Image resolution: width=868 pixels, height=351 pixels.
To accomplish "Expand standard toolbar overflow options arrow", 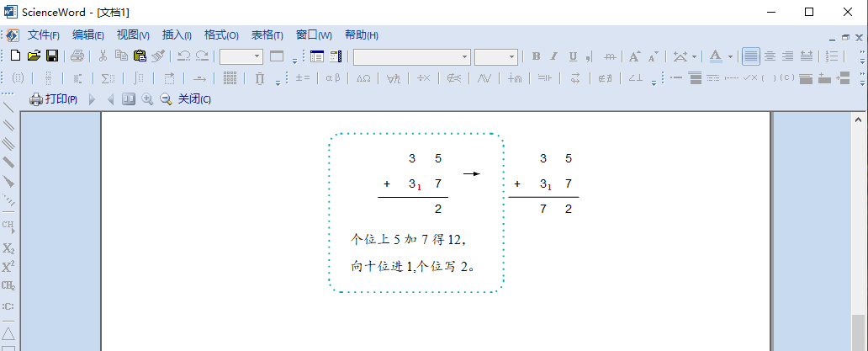I will coord(294,60).
